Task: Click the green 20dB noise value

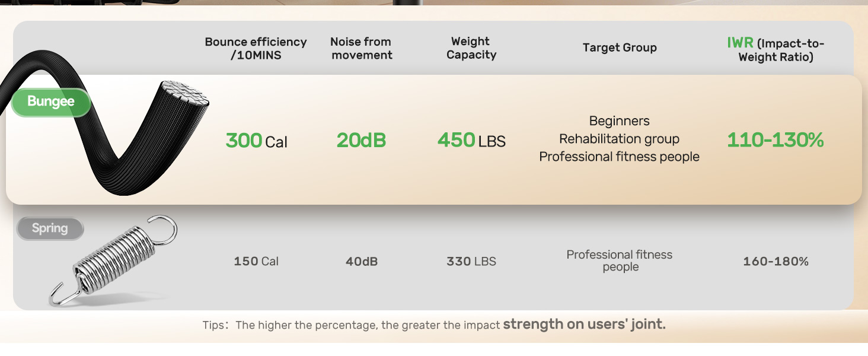Action: pyautogui.click(x=361, y=141)
